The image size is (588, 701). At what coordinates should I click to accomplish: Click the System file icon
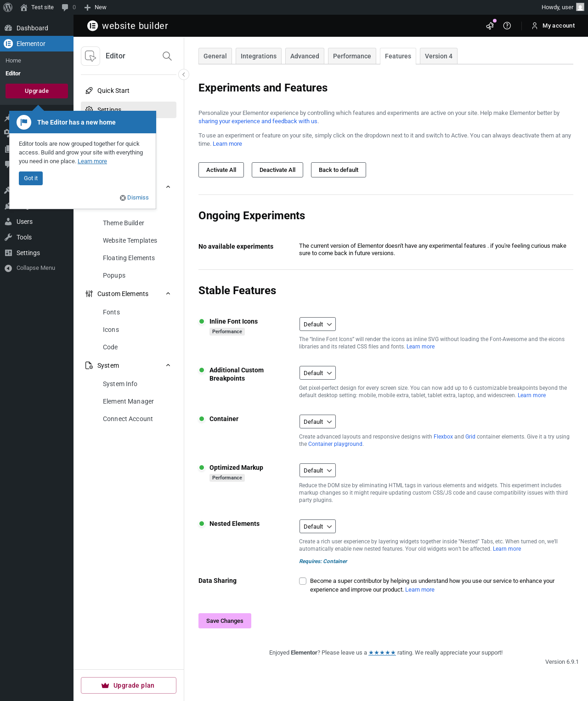pos(89,365)
